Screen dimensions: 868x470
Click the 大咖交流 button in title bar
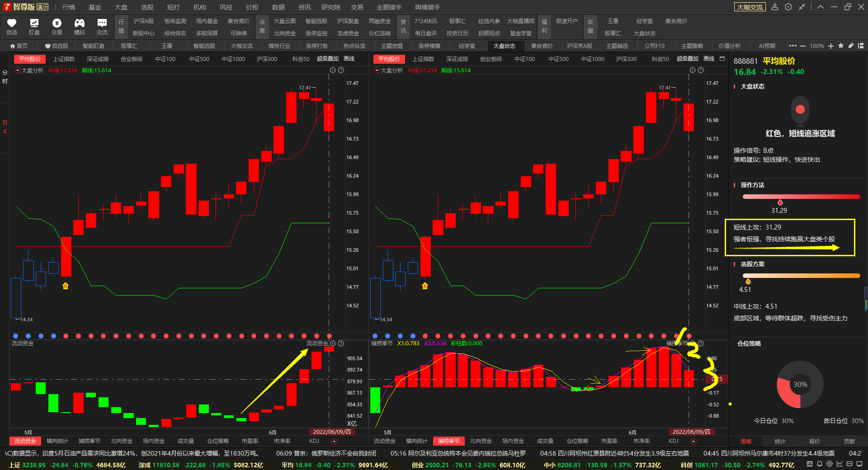(750, 7)
